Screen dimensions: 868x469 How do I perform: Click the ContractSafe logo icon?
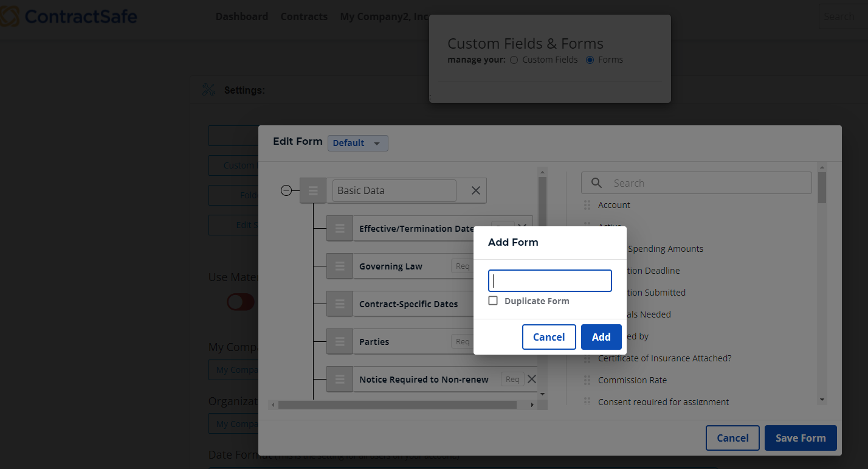click(10, 16)
